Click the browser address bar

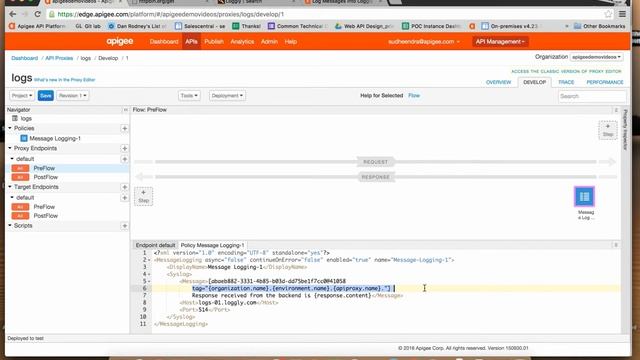click(327, 14)
